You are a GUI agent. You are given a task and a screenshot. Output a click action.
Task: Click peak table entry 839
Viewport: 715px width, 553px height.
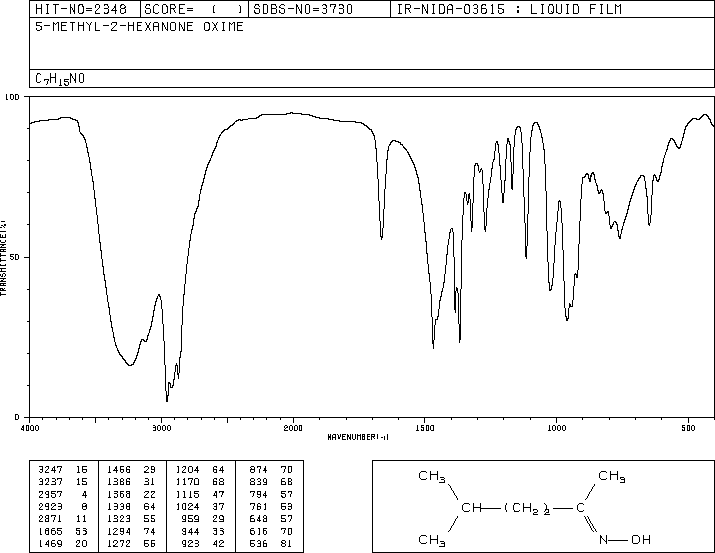click(x=259, y=482)
